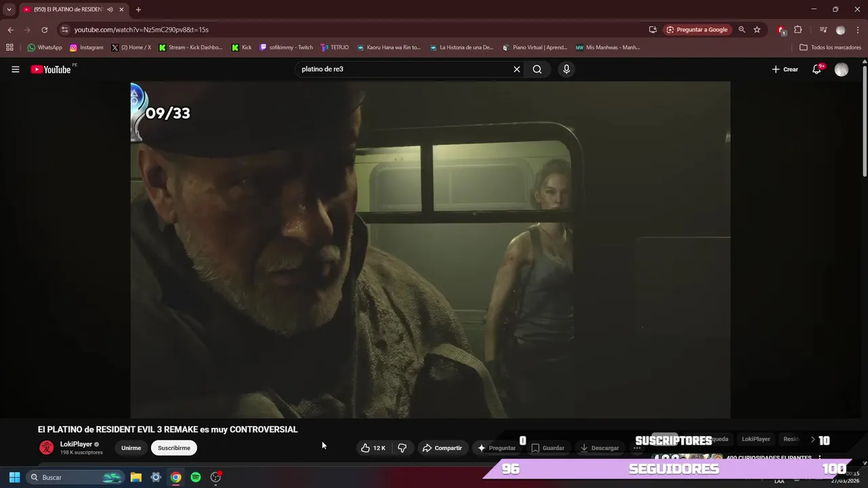Click the video player area
The image size is (868, 488).
pos(430,249)
